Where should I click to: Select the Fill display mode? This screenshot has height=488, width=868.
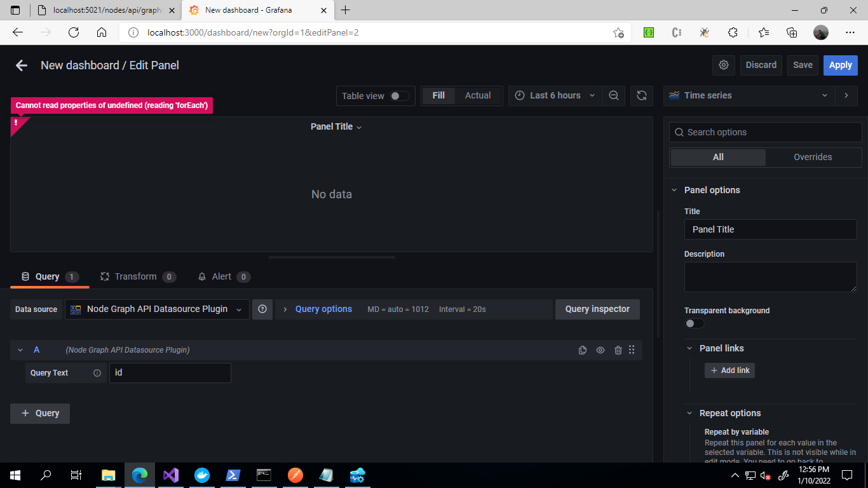[x=438, y=95]
